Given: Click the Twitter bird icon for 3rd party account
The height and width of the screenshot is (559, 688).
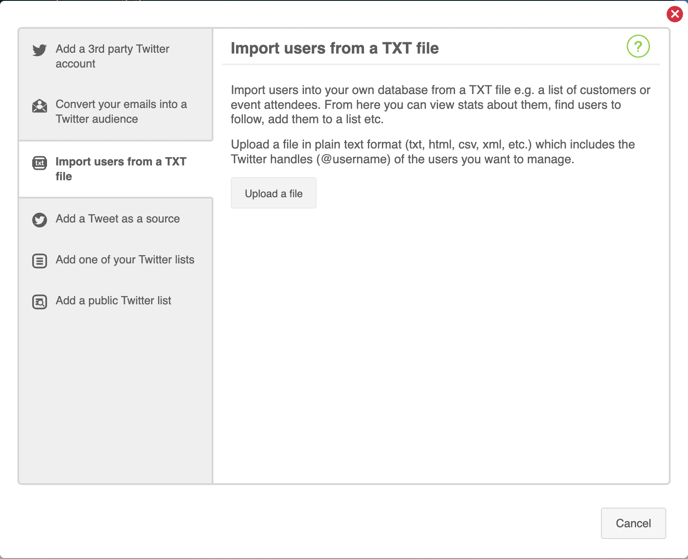Looking at the screenshot, I should tap(39, 50).
